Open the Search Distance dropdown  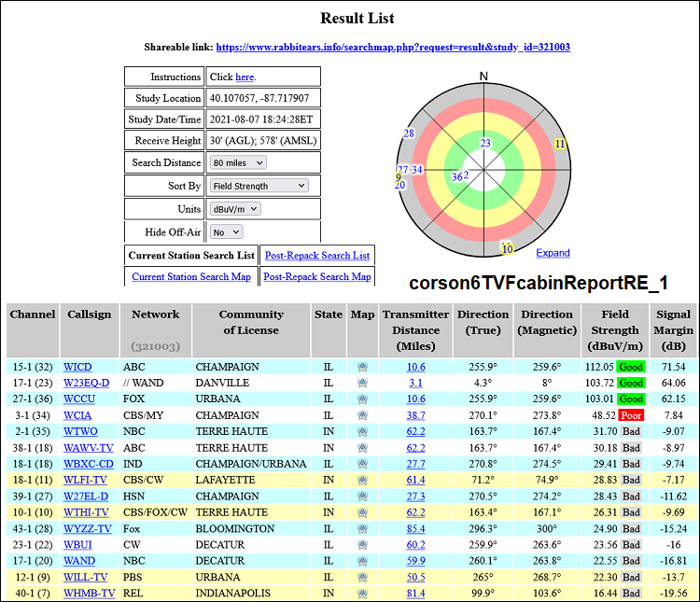(x=238, y=162)
